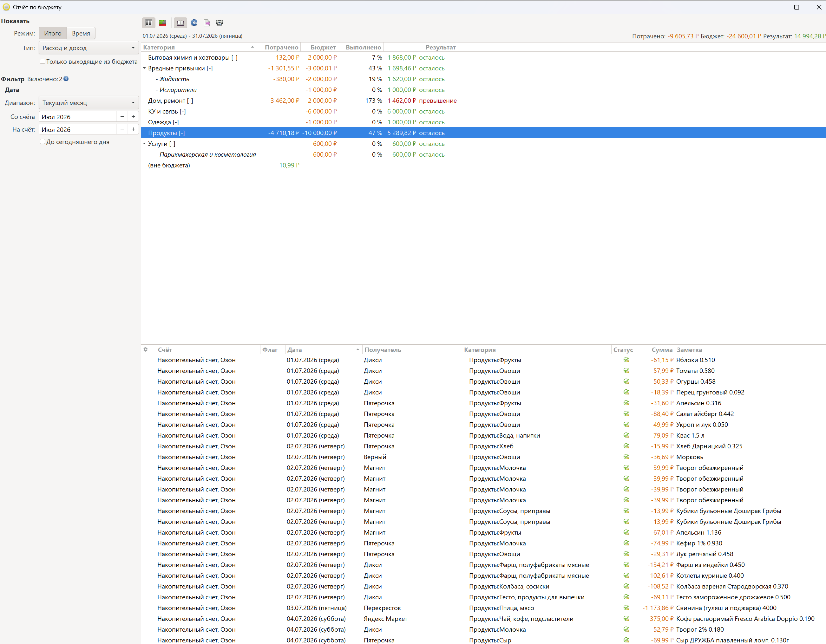826x644 pixels.
Task: Sort budget table by Выполнено column
Action: pyautogui.click(x=360, y=47)
